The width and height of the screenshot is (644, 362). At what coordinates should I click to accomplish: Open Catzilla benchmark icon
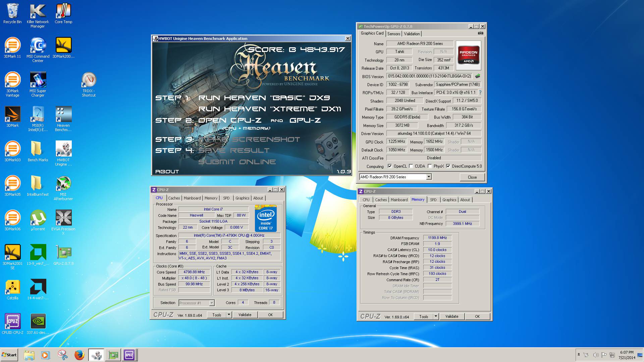(x=12, y=290)
